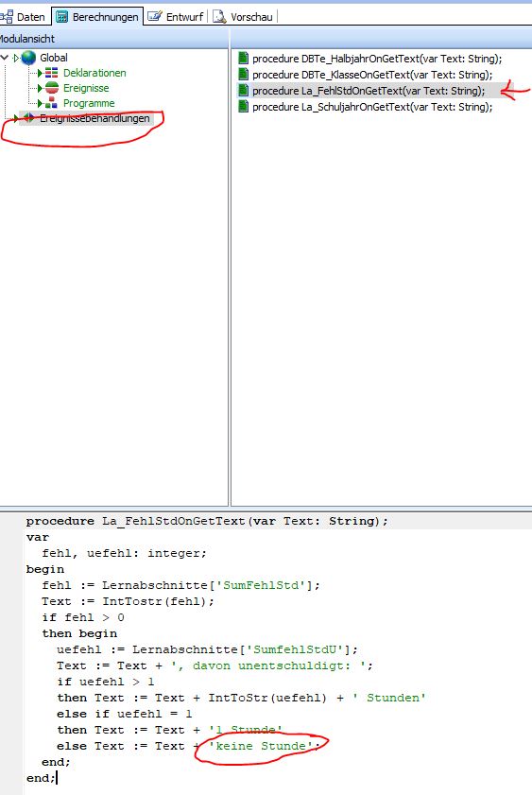
Task: Click the Deklarationen grid icon
Action: (52, 73)
